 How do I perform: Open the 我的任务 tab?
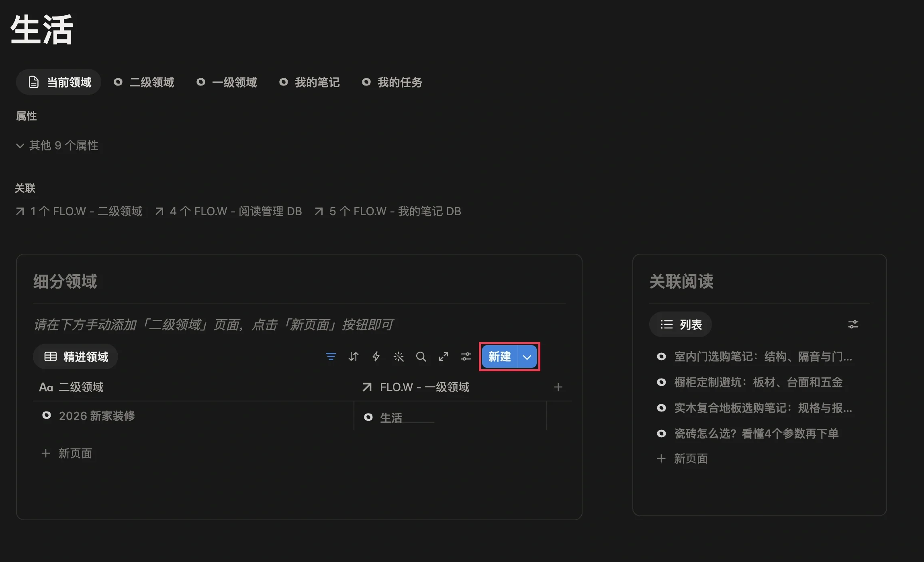(x=392, y=82)
